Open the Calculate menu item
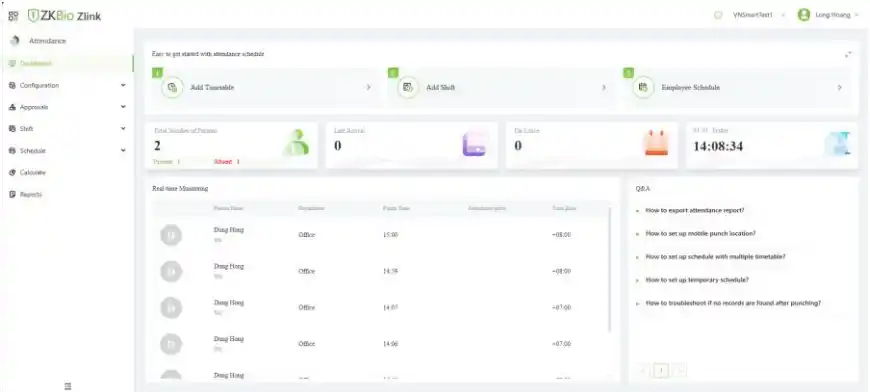This screenshot has width=870, height=392. click(67, 172)
